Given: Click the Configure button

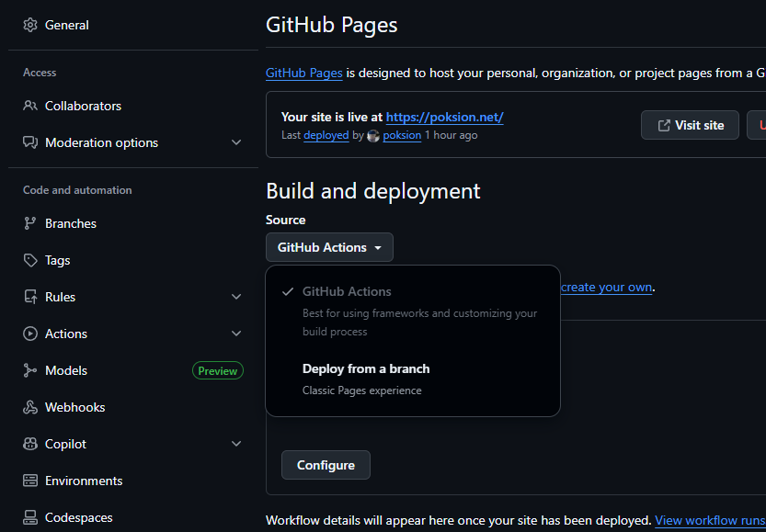Looking at the screenshot, I should click(x=326, y=465).
